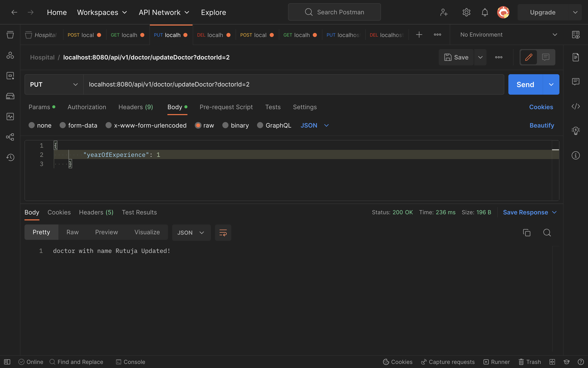
Task: Open the settings gear icon
Action: click(466, 12)
